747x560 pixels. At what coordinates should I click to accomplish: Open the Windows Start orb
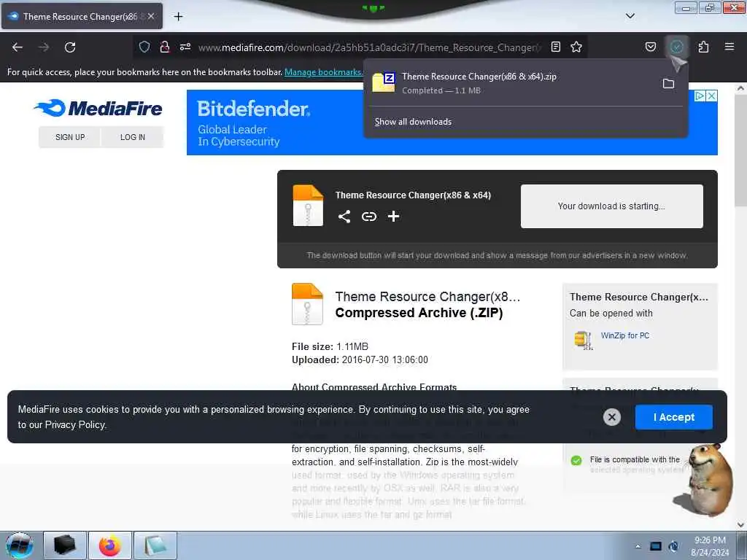pyautogui.click(x=20, y=545)
